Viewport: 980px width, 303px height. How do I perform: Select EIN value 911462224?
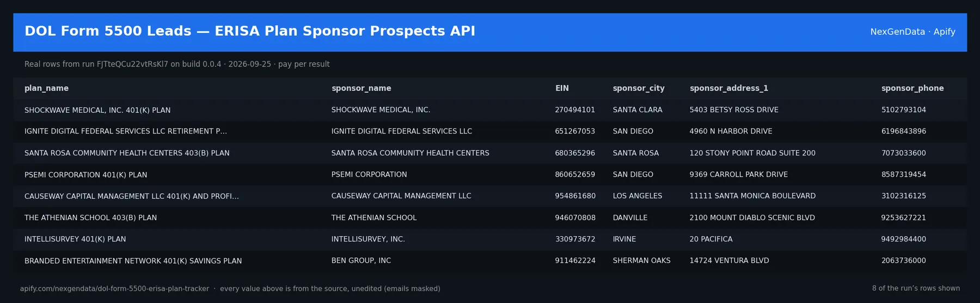pyautogui.click(x=575, y=261)
